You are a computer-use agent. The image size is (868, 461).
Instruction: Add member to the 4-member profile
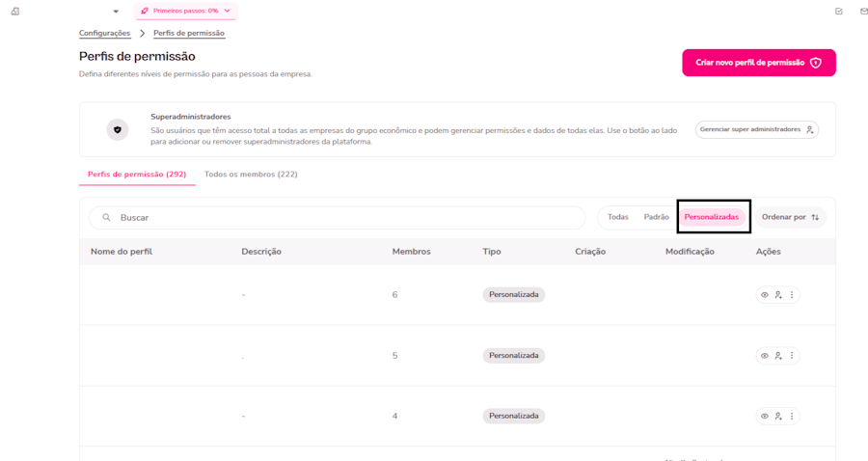tap(778, 417)
